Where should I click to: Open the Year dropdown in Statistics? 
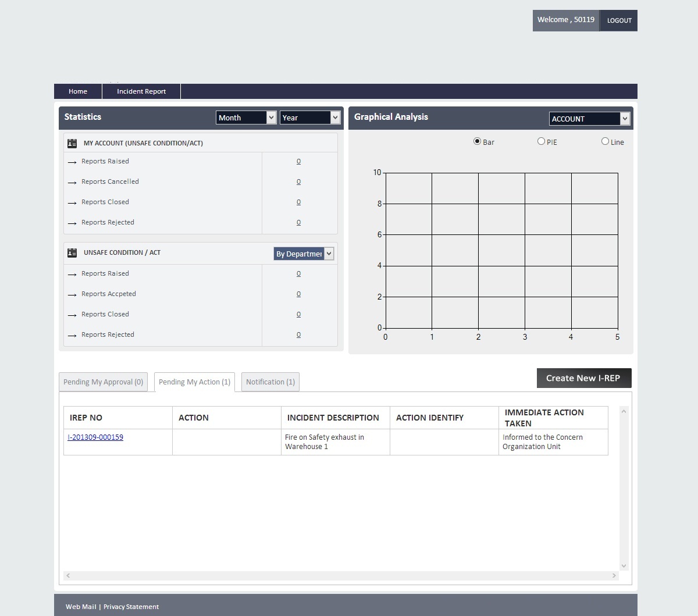(310, 117)
